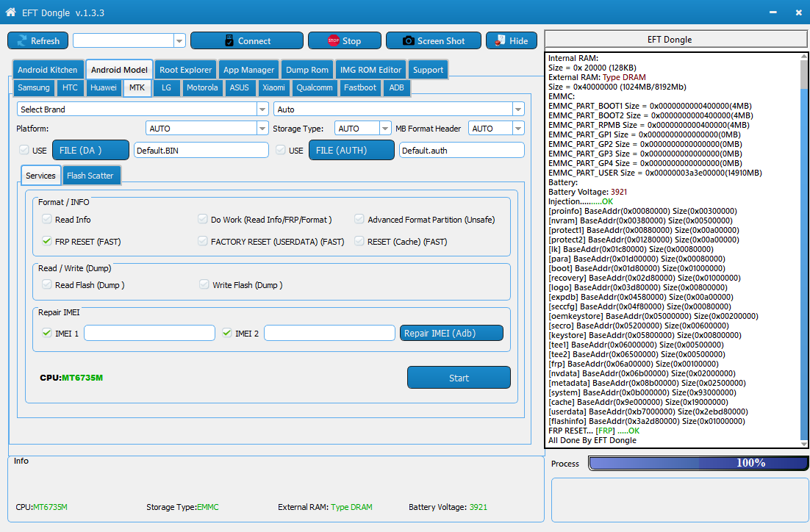
Task: Minimize the EFT Dongle window
Action: (773, 12)
